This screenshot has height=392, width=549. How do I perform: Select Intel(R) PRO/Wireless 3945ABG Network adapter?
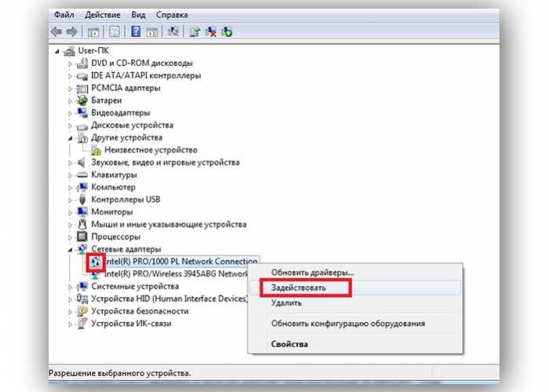(176, 274)
